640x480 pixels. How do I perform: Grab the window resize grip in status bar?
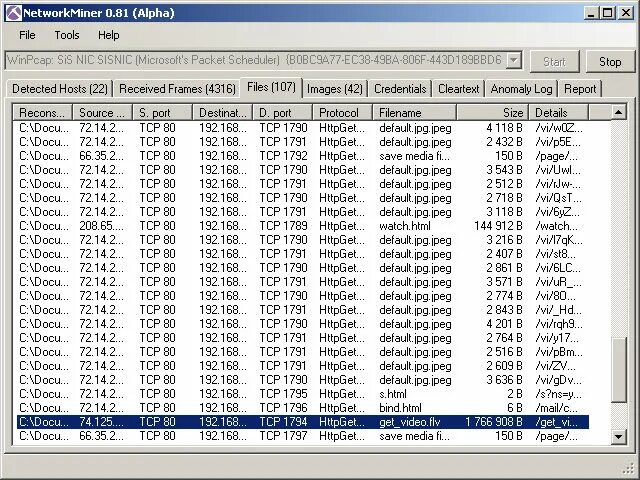pos(629,469)
